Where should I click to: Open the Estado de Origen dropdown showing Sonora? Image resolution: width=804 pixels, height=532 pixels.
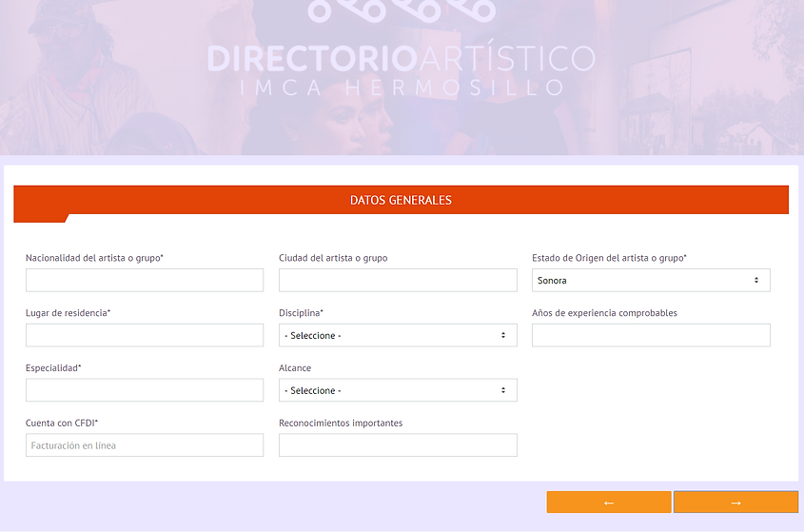click(x=651, y=280)
